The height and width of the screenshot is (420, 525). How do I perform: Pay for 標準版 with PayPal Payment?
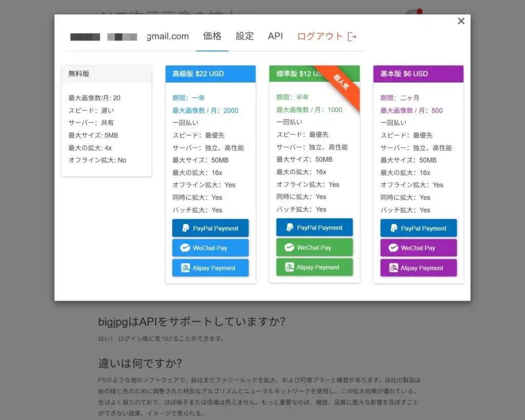click(314, 227)
